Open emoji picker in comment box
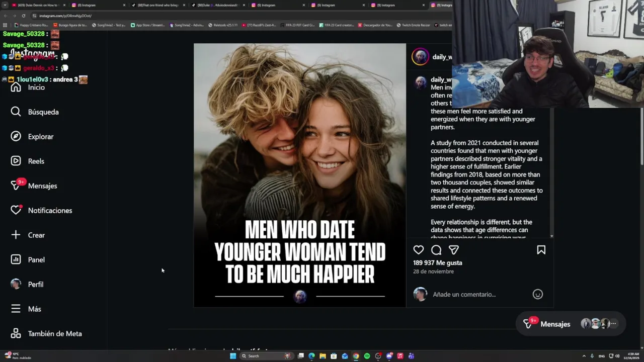Screen dimensions: 644x362 tap(538, 295)
